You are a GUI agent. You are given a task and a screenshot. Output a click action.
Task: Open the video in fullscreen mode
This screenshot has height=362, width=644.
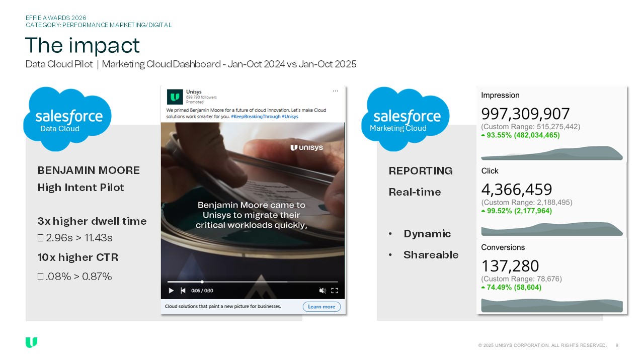pyautogui.click(x=335, y=291)
